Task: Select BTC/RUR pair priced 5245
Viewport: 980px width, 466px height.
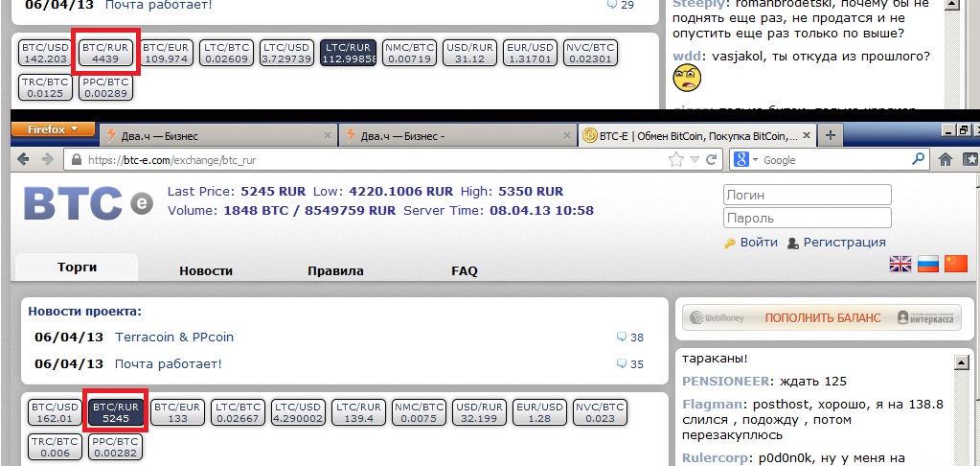Action: pyautogui.click(x=116, y=412)
